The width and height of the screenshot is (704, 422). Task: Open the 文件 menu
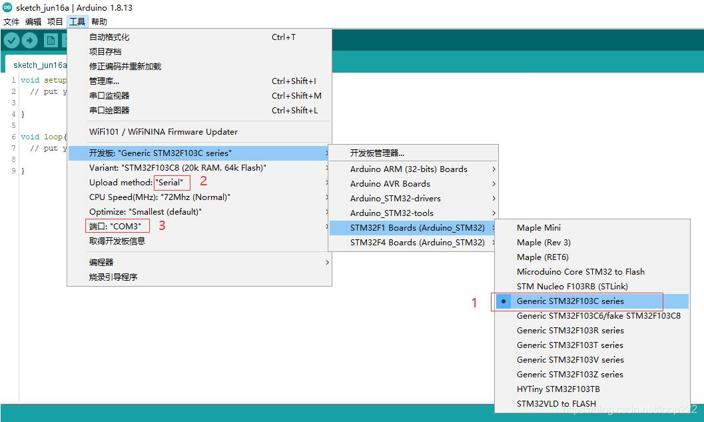(x=11, y=22)
